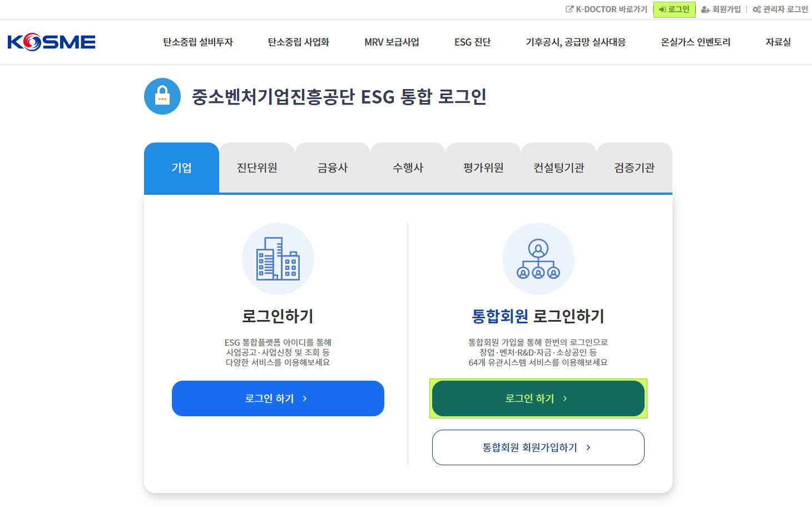Open the 탄소중립 사업화 menu
Image resolution: width=812 pixels, height=507 pixels.
(299, 42)
